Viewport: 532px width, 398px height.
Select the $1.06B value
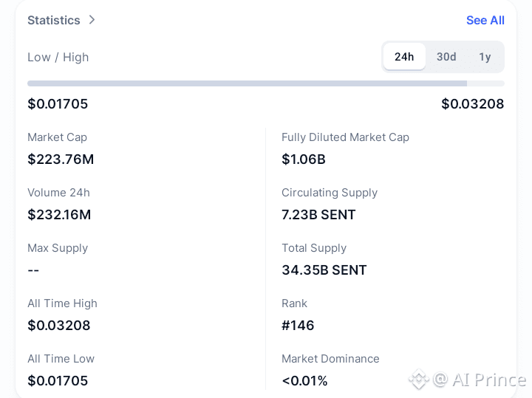[304, 159]
